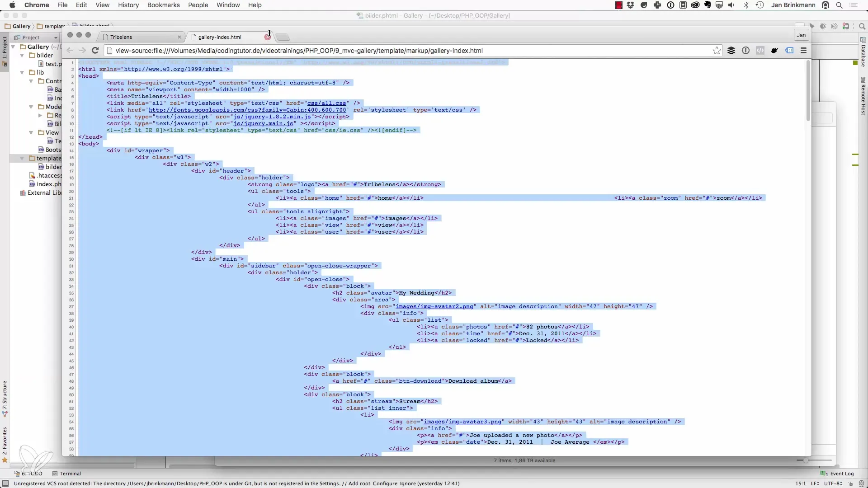The width and height of the screenshot is (868, 488).
Task: Select External Libraries in project tree
Action: 40,193
